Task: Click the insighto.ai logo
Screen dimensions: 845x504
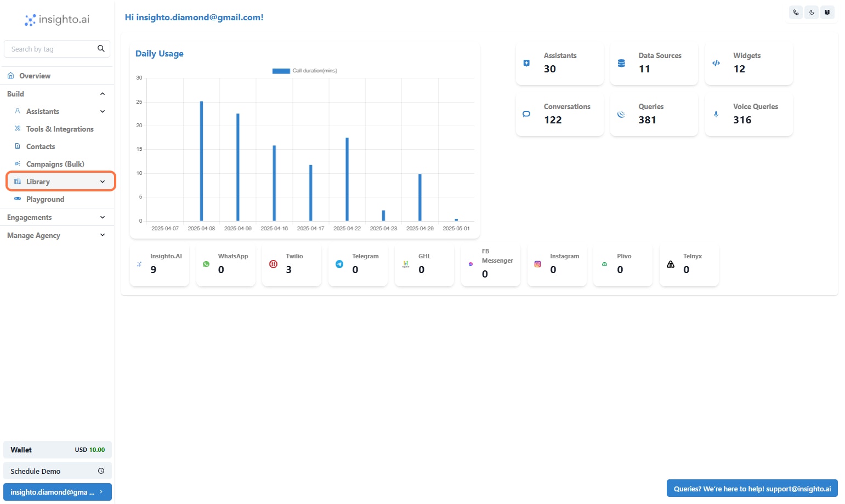Action: click(x=57, y=20)
